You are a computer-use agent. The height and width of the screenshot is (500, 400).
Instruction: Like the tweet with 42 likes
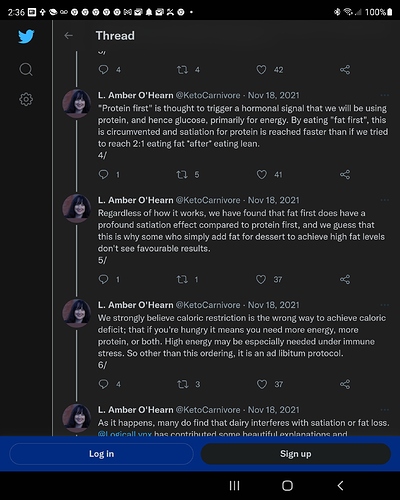[261, 70]
